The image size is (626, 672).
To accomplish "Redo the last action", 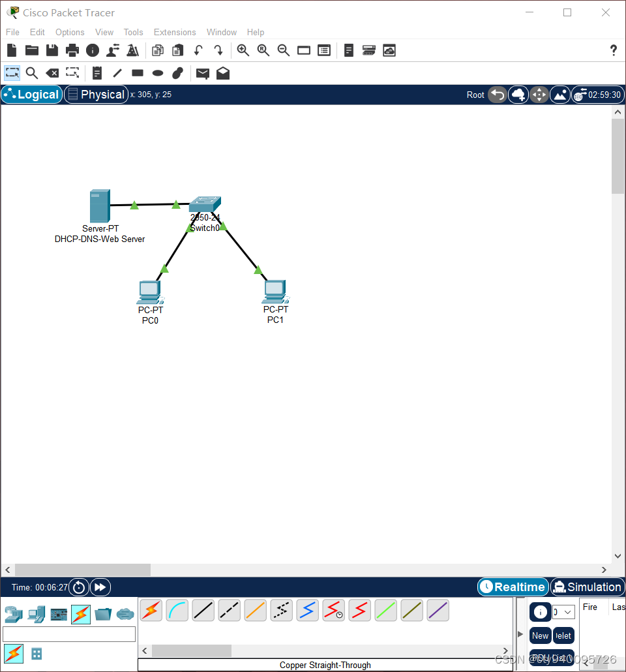I will pos(218,51).
